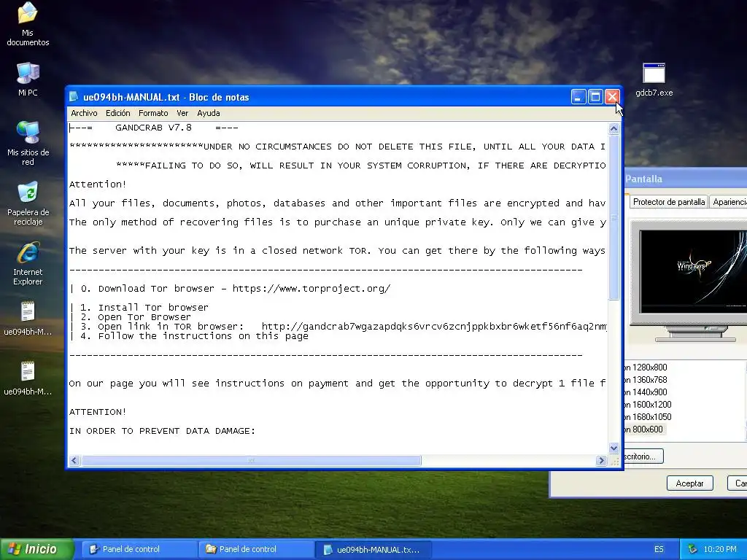Select the gdcb7.exe desktop icon

[654, 80]
